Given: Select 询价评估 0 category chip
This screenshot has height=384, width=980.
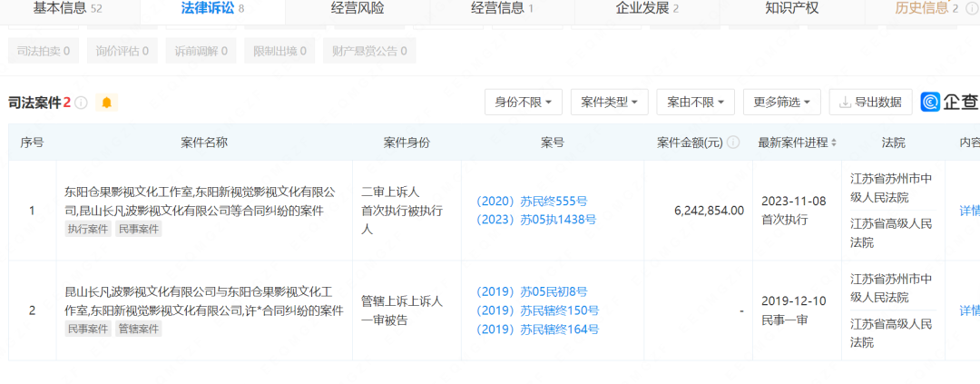Looking at the screenshot, I should tap(122, 51).
